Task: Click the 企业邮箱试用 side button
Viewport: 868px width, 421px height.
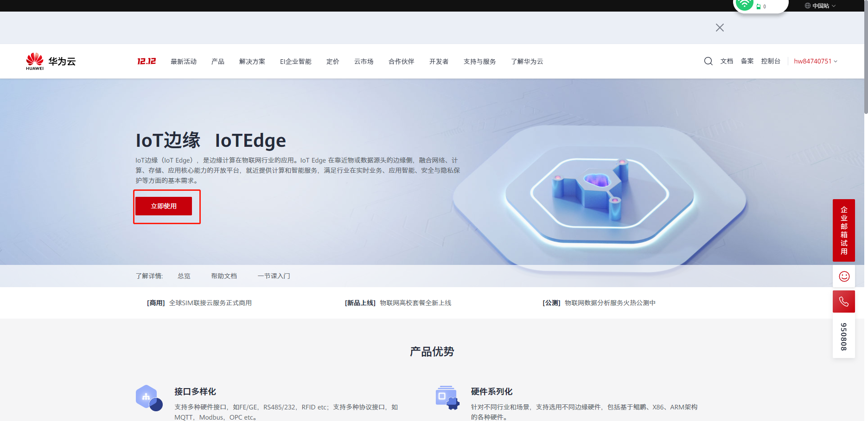Action: [844, 230]
